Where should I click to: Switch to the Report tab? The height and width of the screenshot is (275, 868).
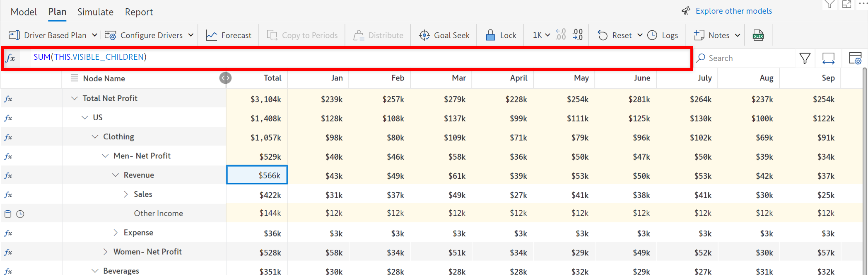click(139, 12)
